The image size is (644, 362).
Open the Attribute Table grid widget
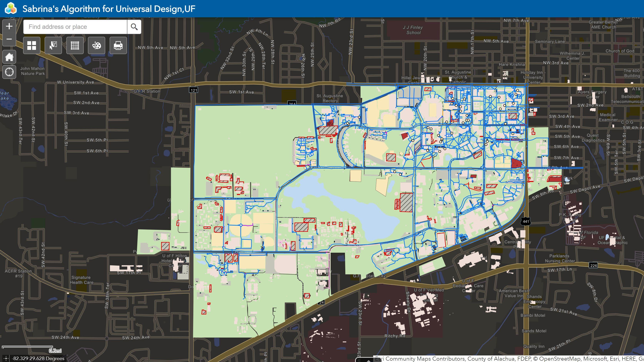point(75,46)
